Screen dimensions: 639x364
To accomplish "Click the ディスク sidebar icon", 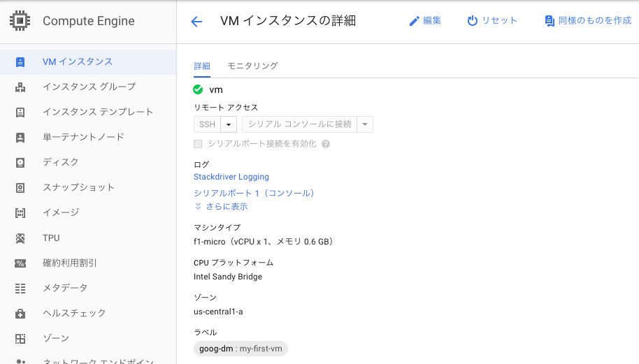I will click(20, 163).
